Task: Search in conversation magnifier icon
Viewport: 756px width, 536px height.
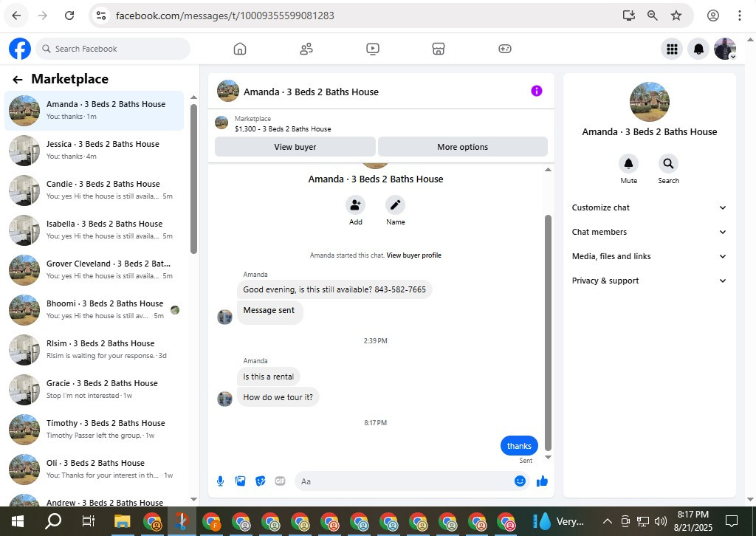Action: click(668, 164)
